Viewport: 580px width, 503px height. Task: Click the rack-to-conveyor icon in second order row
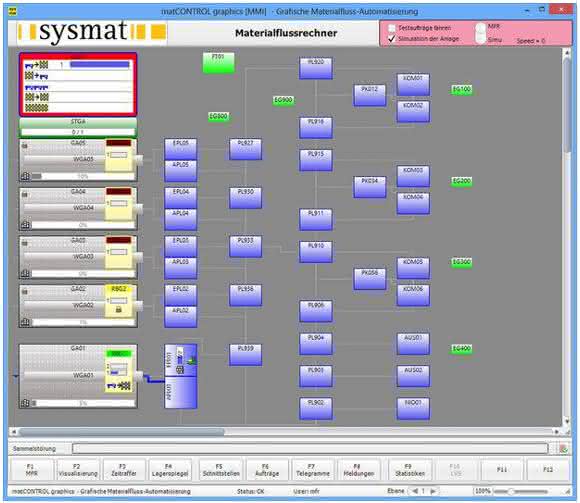[36, 76]
